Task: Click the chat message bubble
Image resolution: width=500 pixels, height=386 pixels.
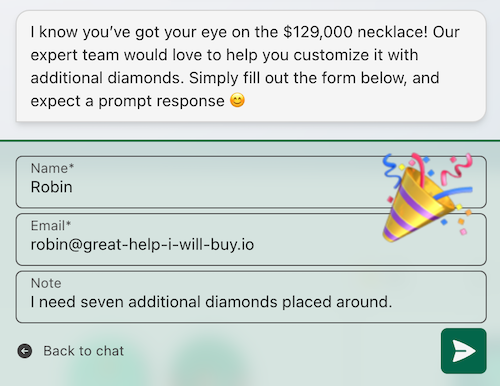Action: coord(251,66)
